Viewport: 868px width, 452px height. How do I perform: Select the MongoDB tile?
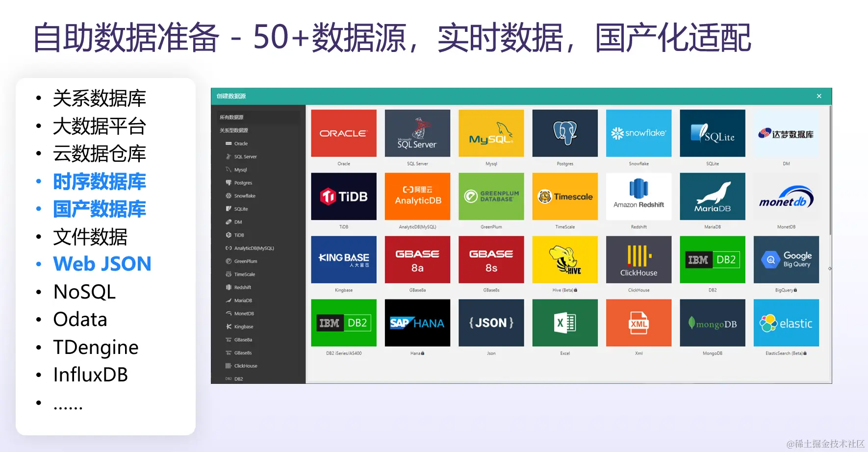(713, 323)
